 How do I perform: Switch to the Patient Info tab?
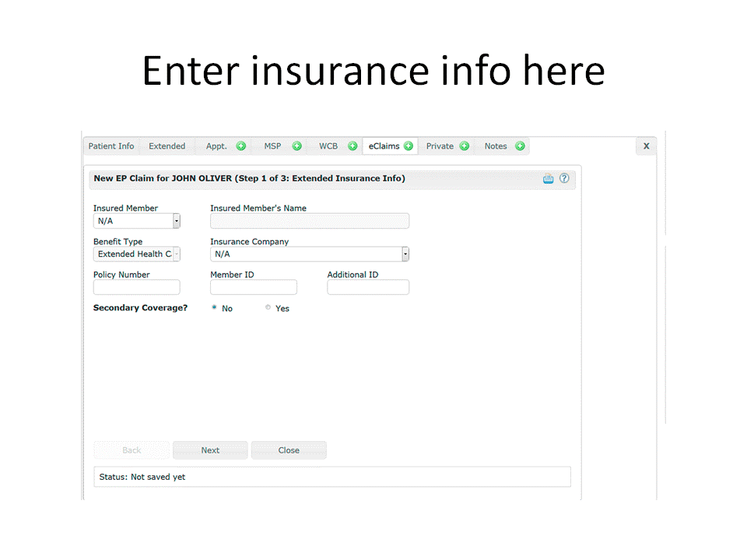110,145
